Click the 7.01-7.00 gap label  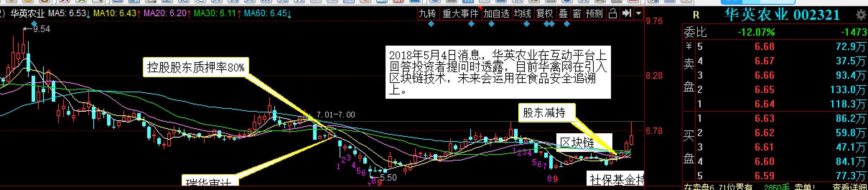tap(335, 115)
